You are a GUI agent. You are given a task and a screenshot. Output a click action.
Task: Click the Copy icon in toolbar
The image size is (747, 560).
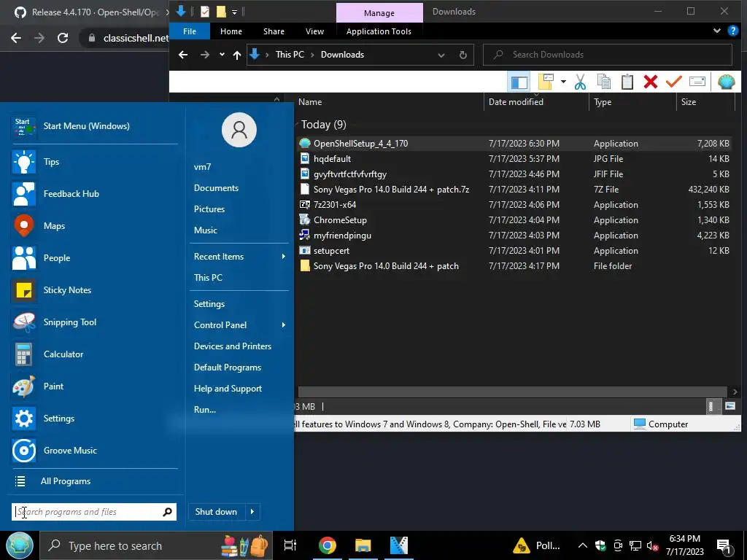click(603, 82)
